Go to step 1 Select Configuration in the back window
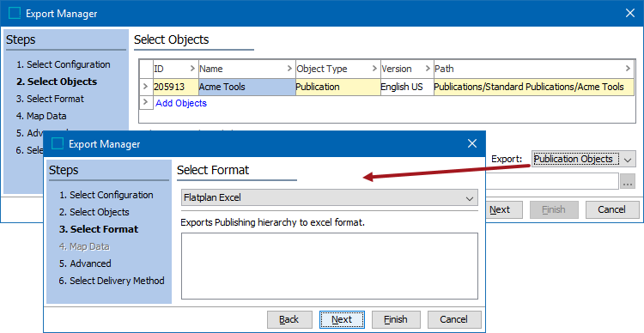 [64, 64]
